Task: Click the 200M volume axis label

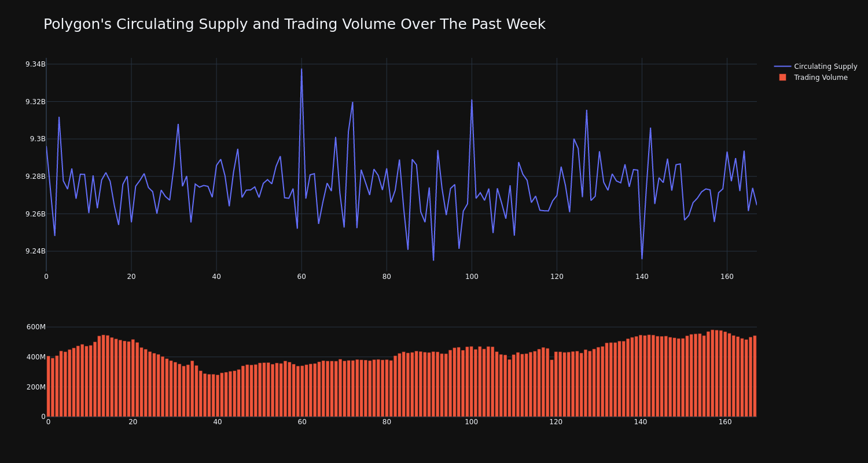Action: [x=36, y=387]
